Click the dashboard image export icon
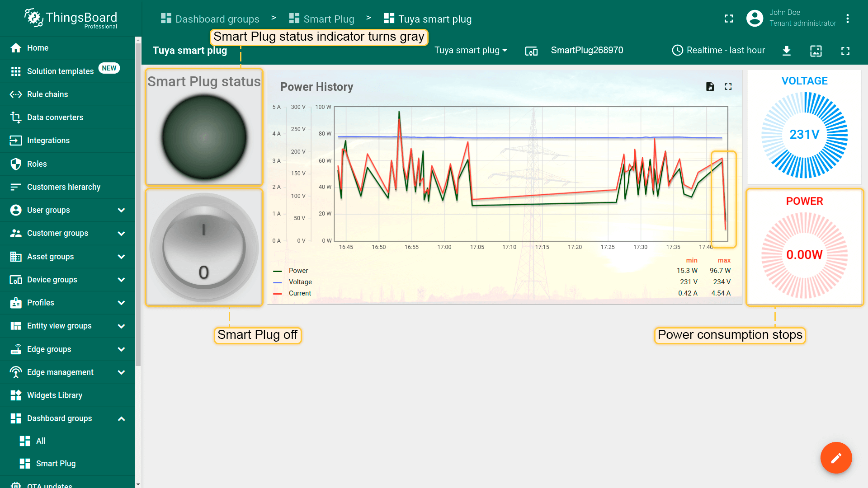 [x=816, y=51]
